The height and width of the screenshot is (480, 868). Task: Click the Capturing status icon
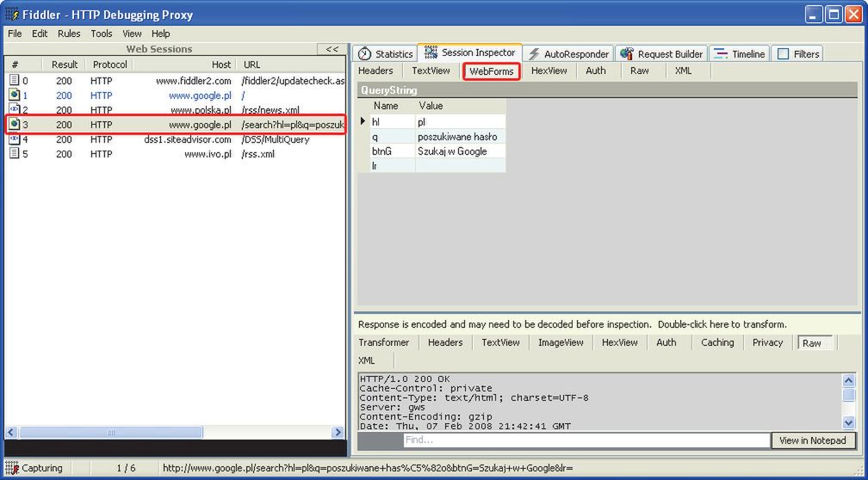[12, 468]
